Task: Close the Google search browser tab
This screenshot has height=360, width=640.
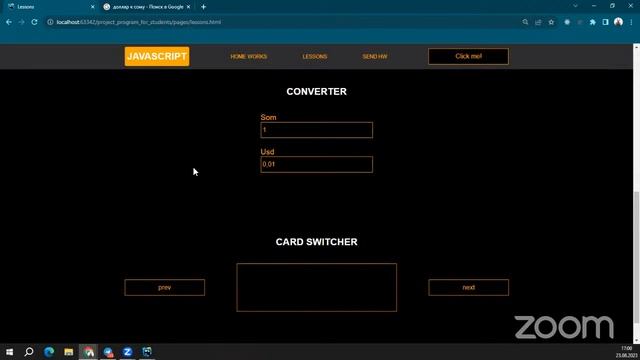Action: click(188, 7)
